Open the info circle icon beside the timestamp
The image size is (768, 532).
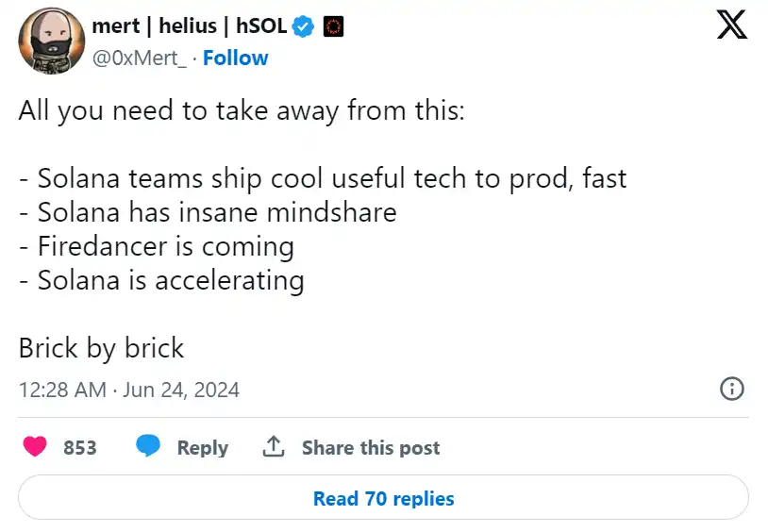point(732,389)
